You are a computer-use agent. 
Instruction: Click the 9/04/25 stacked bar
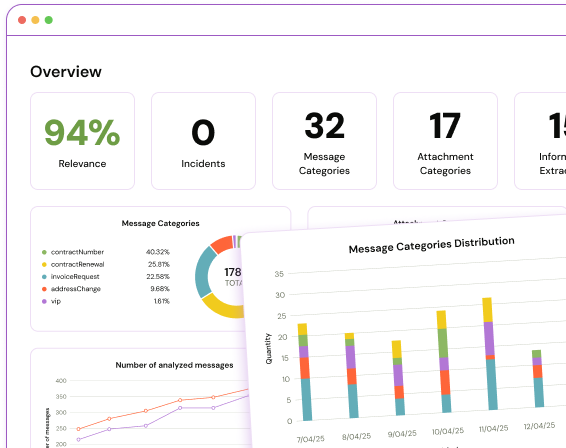coord(398,378)
